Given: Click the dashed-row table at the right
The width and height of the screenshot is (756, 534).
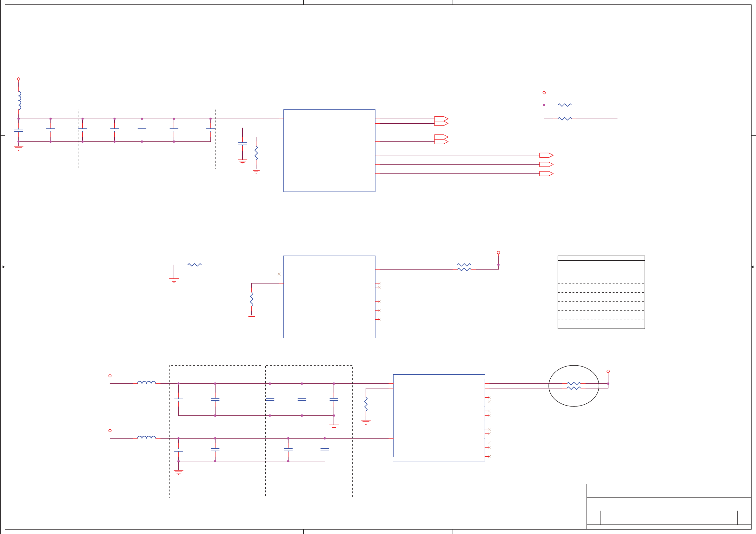Looking at the screenshot, I should click(x=601, y=292).
